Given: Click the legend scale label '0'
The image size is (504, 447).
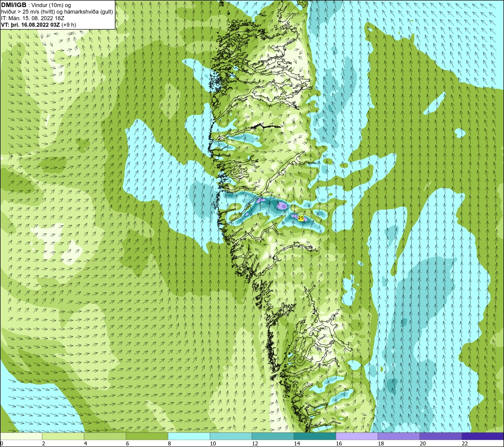Looking at the screenshot, I should 2,443.
